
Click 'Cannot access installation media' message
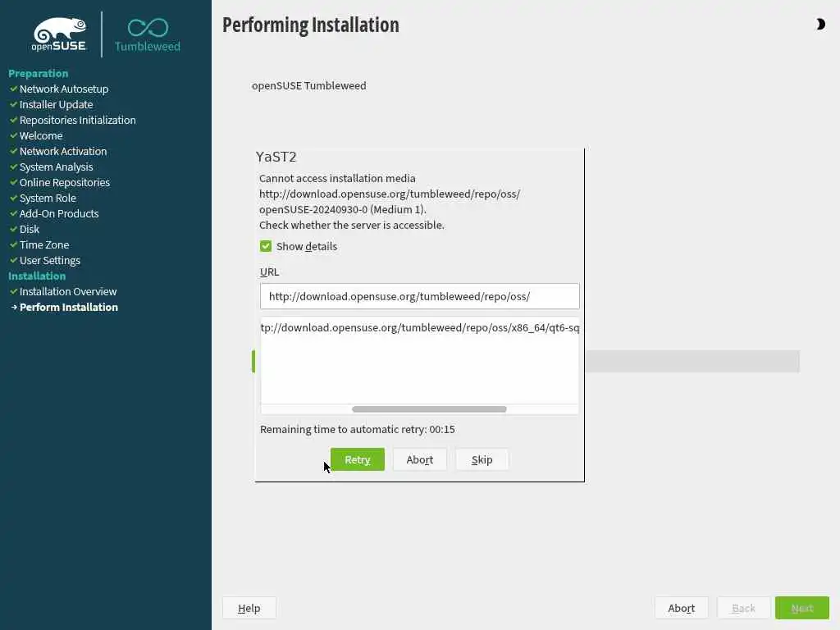pyautogui.click(x=337, y=178)
